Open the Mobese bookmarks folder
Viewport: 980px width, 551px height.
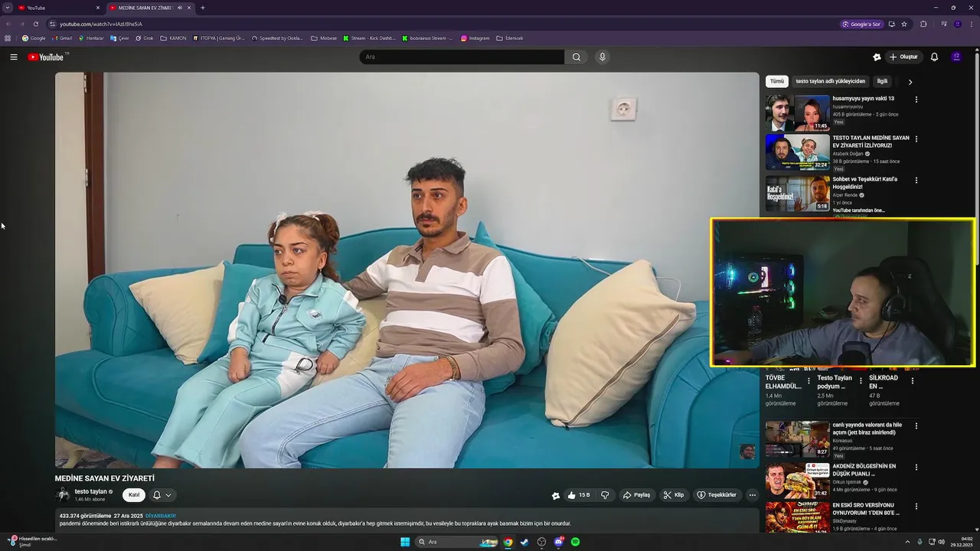tap(324, 38)
